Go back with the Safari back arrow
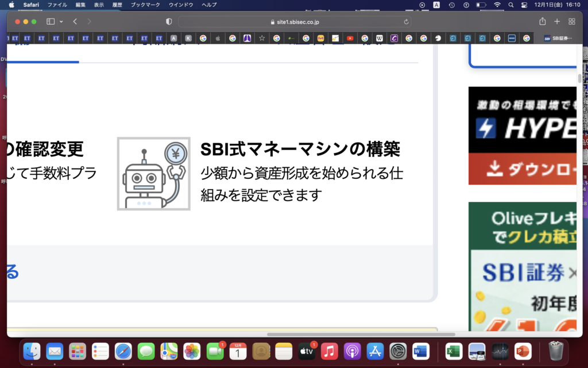Image resolution: width=588 pixels, height=368 pixels. [75, 21]
